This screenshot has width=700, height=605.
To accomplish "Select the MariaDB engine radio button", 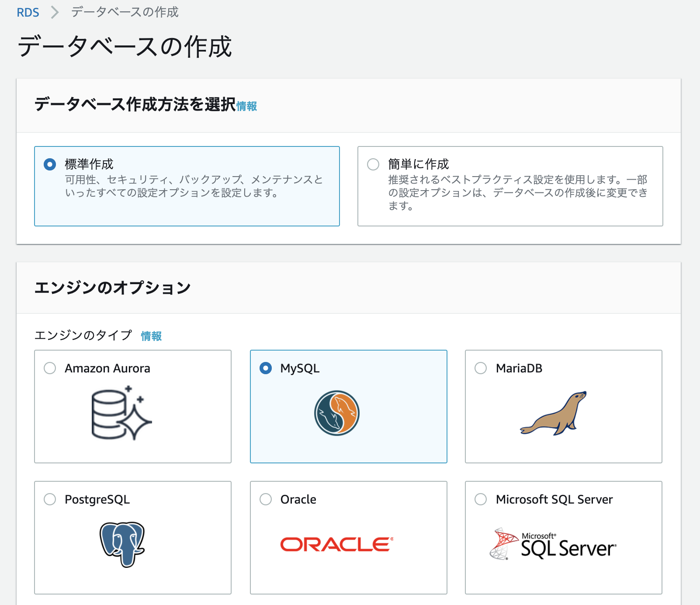I will (481, 369).
